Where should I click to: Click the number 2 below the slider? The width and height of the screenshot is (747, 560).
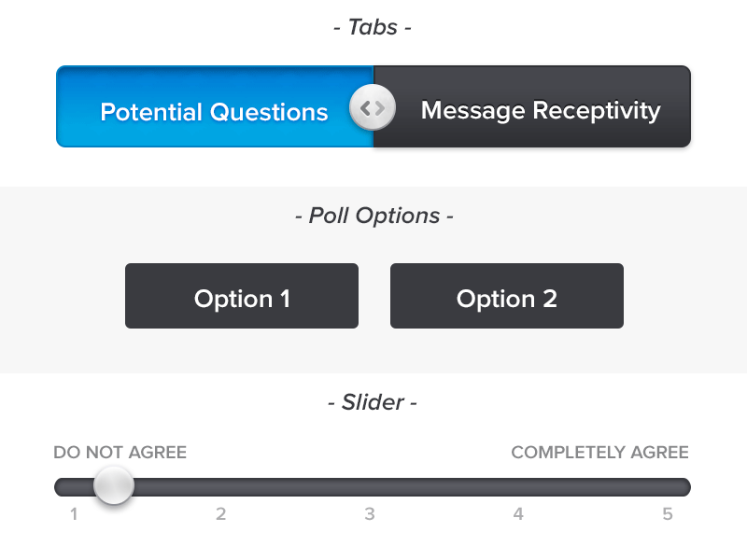pos(221,513)
